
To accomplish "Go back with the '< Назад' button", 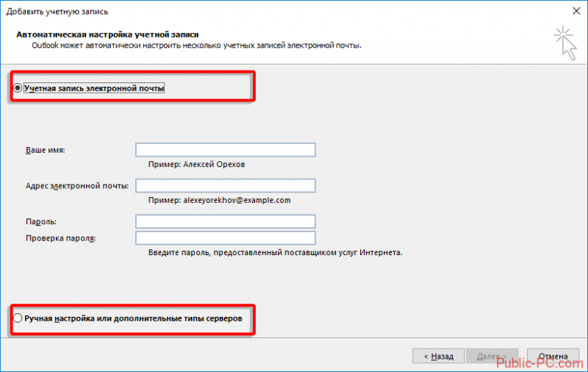I will [x=438, y=356].
